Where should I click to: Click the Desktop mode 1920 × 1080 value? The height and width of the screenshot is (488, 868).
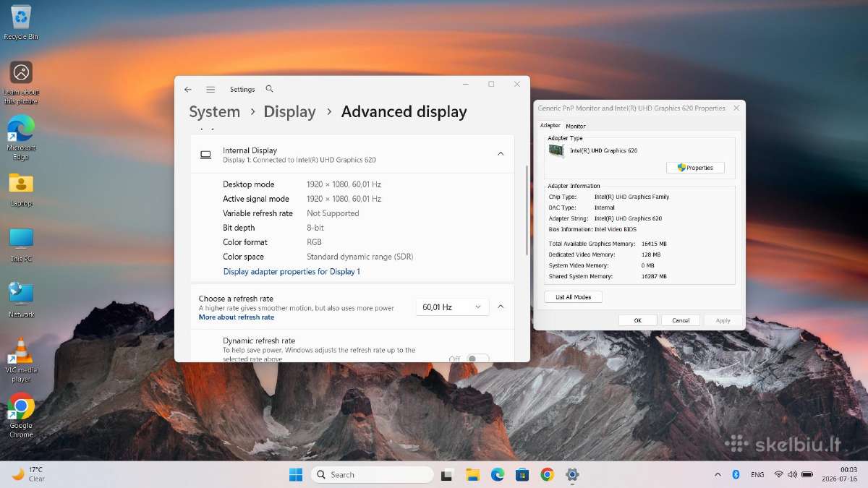click(x=344, y=184)
